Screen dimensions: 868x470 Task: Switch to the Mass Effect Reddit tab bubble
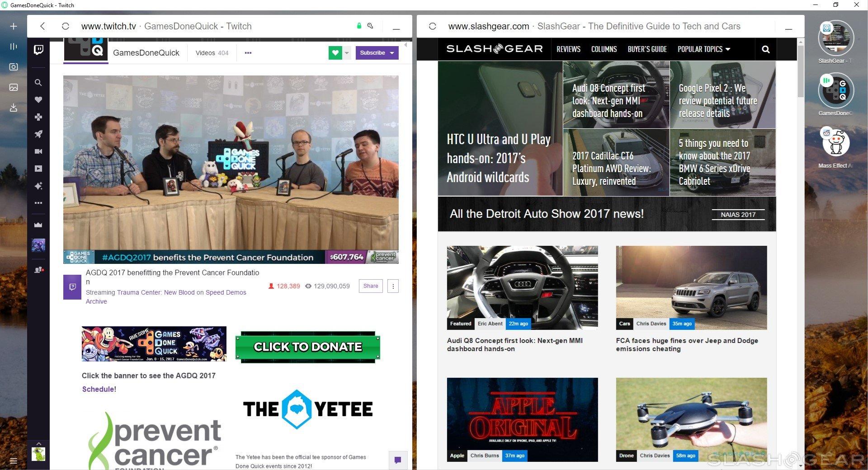pyautogui.click(x=835, y=143)
